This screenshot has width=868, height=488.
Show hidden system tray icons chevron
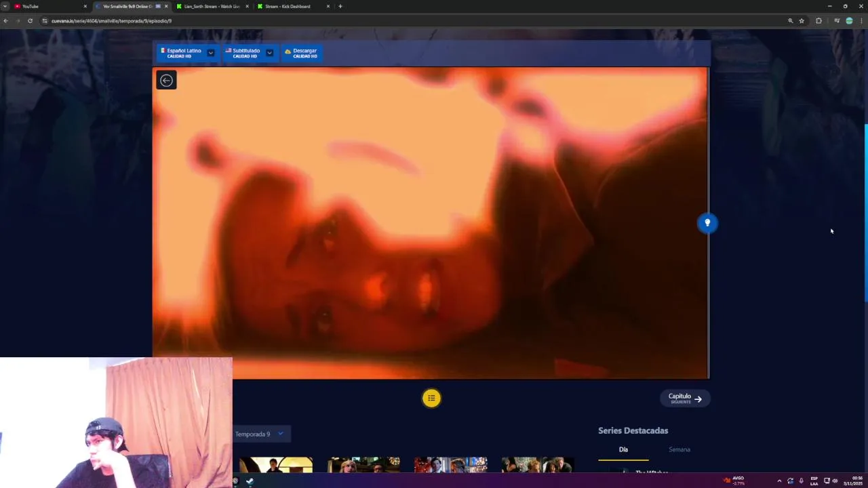pos(778,481)
